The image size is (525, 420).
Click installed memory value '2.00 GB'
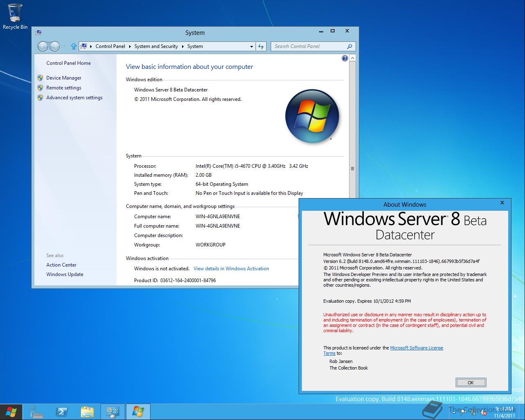point(203,175)
